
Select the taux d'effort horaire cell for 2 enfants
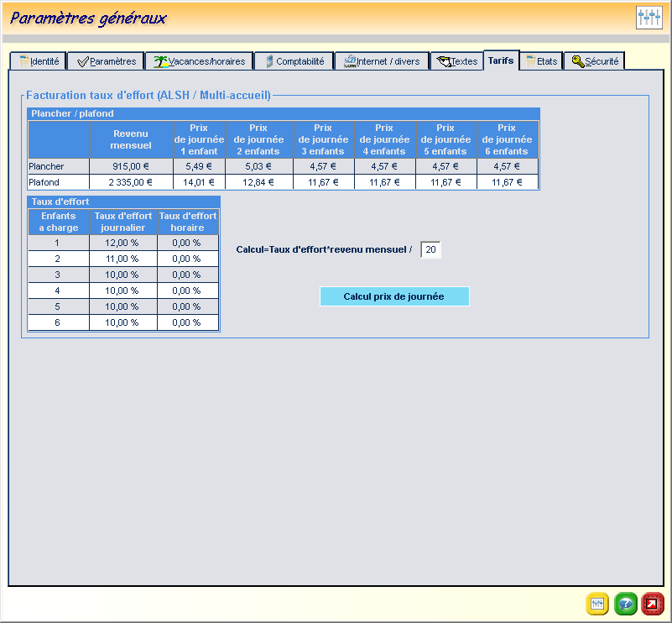pos(187,259)
